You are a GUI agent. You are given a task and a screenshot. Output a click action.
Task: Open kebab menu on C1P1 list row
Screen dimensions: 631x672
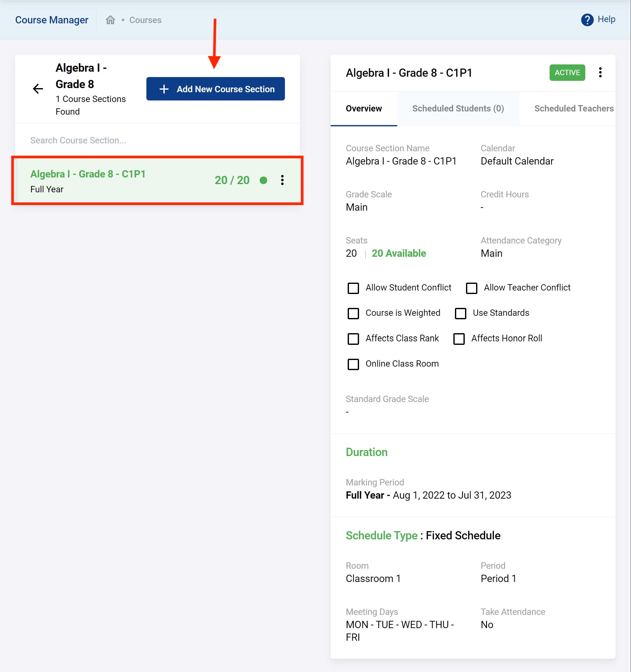(x=282, y=180)
